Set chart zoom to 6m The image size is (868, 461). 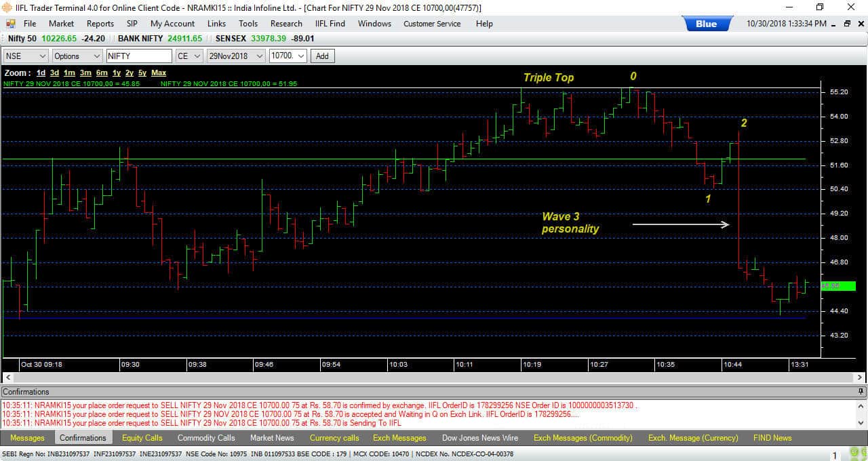pyautogui.click(x=102, y=73)
